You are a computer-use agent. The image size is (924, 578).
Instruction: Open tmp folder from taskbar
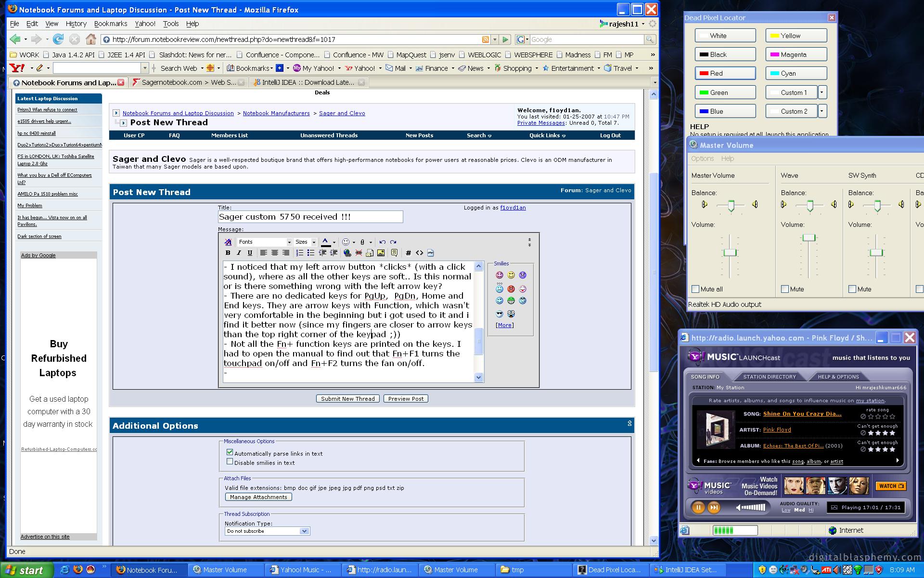pyautogui.click(x=533, y=570)
